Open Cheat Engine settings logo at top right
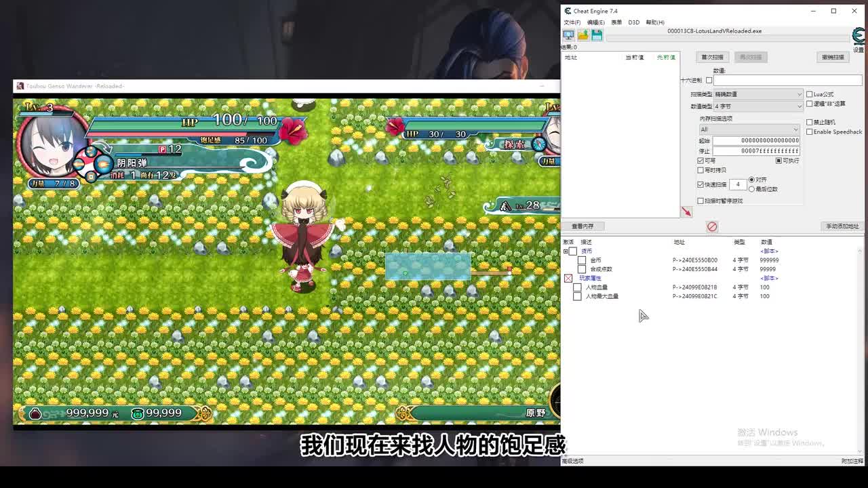The width and height of the screenshot is (868, 488). (x=859, y=35)
